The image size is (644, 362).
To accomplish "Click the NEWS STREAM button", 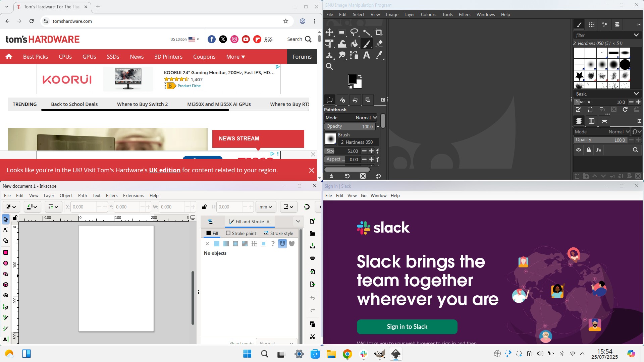I will (258, 138).
